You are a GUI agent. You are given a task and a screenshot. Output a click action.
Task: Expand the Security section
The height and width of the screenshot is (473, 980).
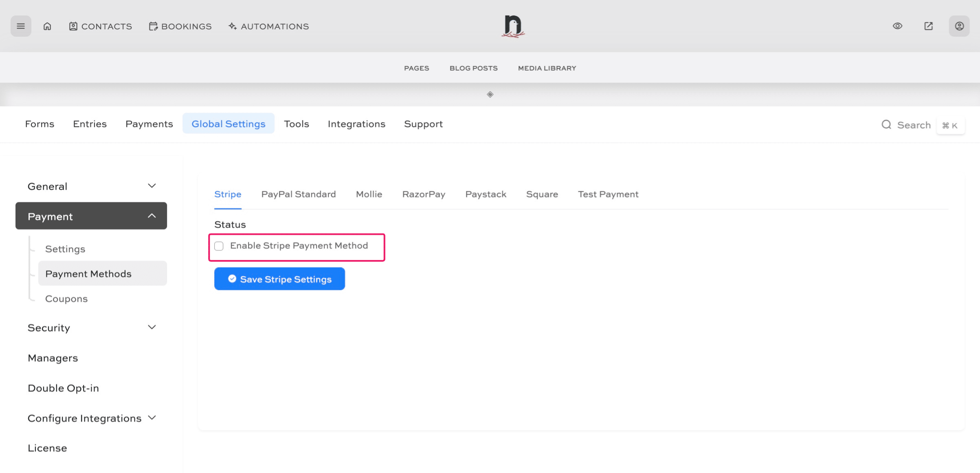point(48,328)
